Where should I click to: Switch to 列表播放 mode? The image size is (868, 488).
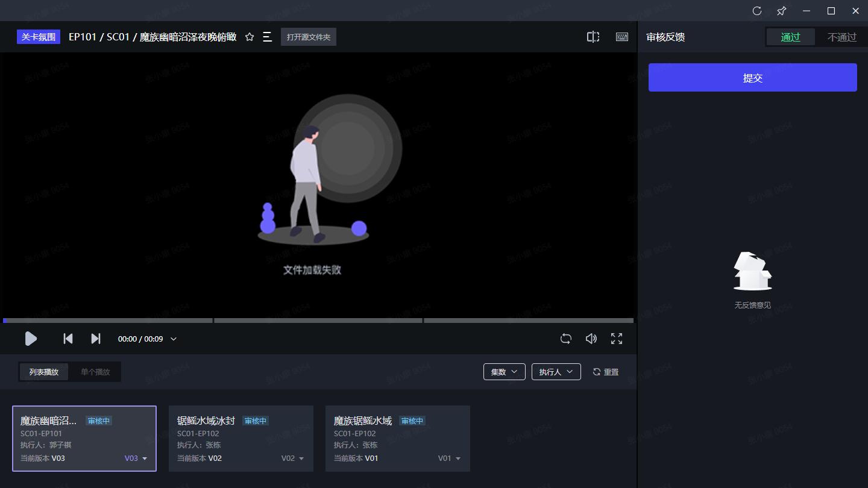pyautogui.click(x=44, y=372)
